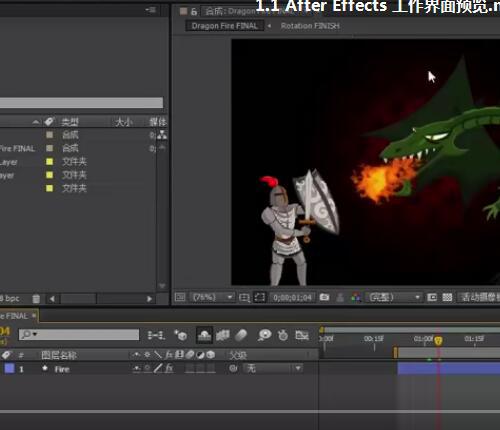Open the parent dropdown of Fire layer
The width and height of the screenshot is (500, 430).
273,369
